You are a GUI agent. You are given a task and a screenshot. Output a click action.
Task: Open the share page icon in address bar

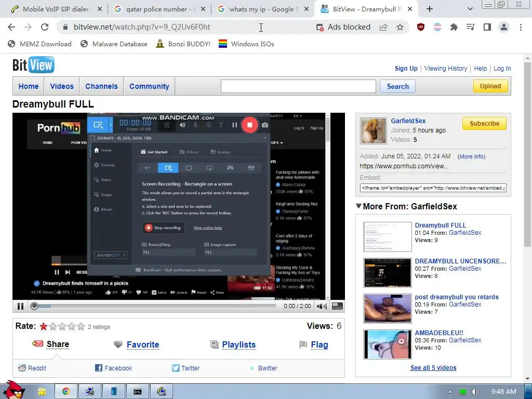(383, 27)
